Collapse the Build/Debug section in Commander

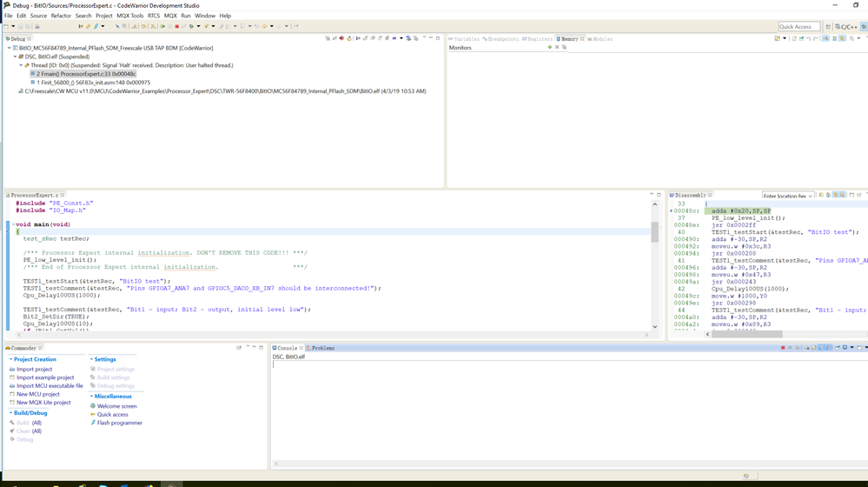coord(10,413)
